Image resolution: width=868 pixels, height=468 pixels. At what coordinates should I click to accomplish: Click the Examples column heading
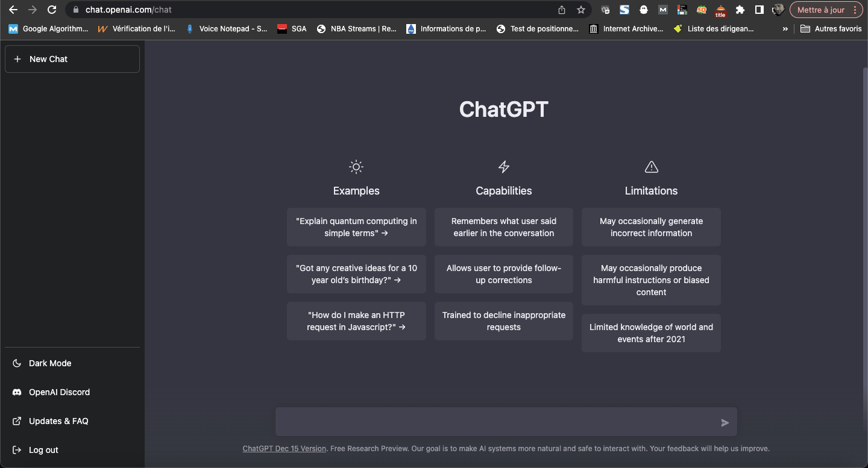point(356,191)
